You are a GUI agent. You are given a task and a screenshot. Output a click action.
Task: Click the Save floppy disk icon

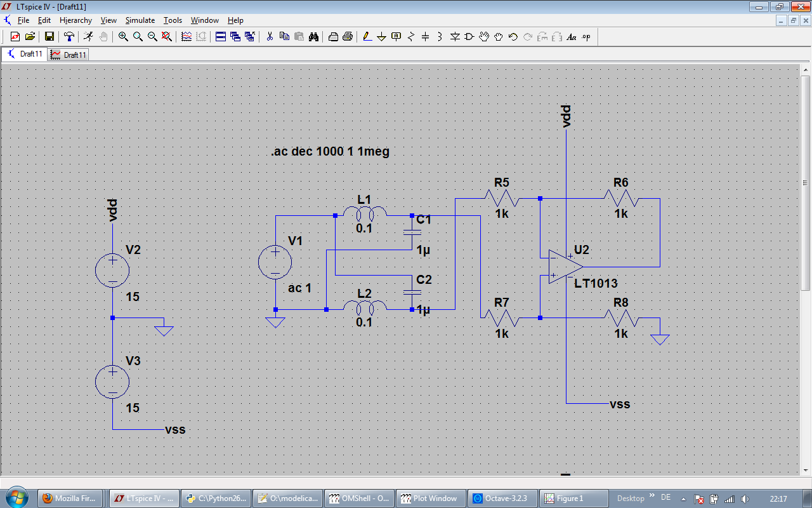point(49,37)
